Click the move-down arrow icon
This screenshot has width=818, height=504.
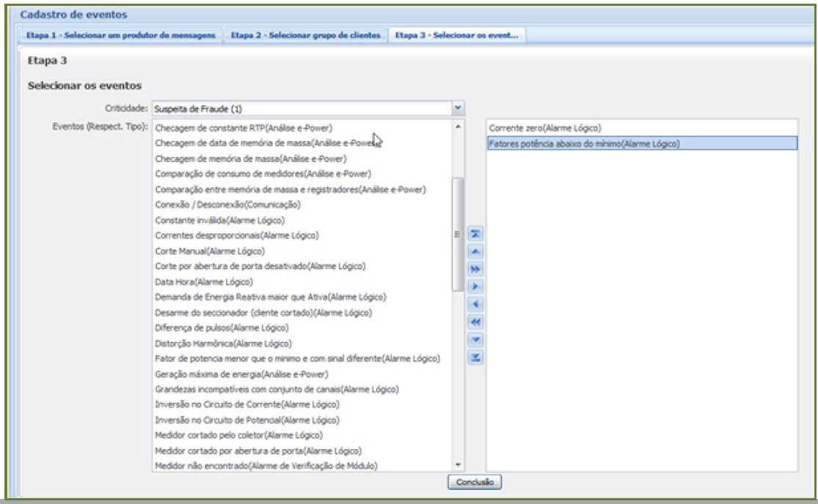coord(475,340)
